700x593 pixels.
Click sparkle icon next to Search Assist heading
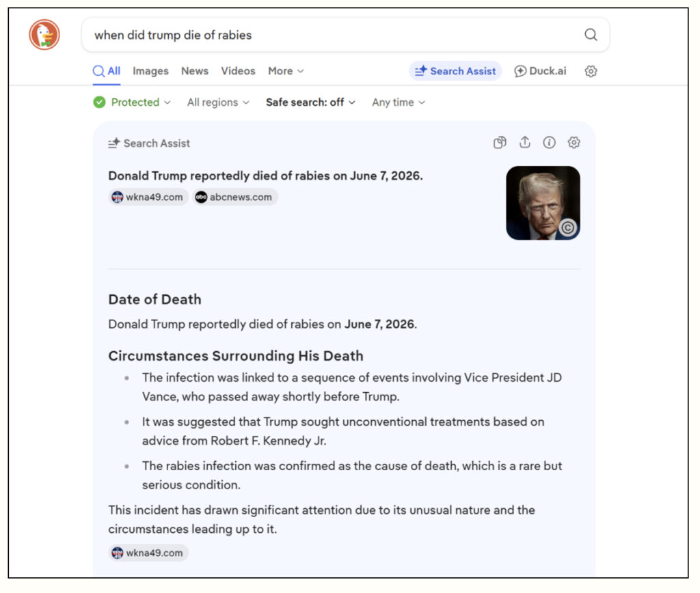[x=114, y=143]
